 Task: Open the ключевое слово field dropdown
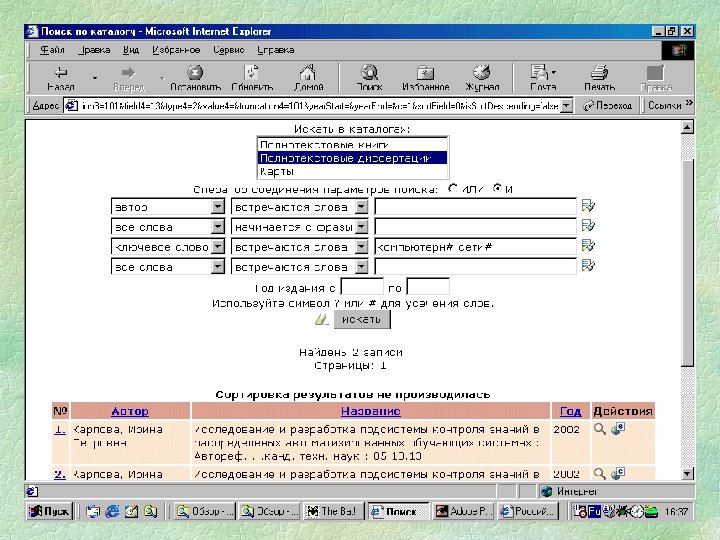pyautogui.click(x=218, y=247)
